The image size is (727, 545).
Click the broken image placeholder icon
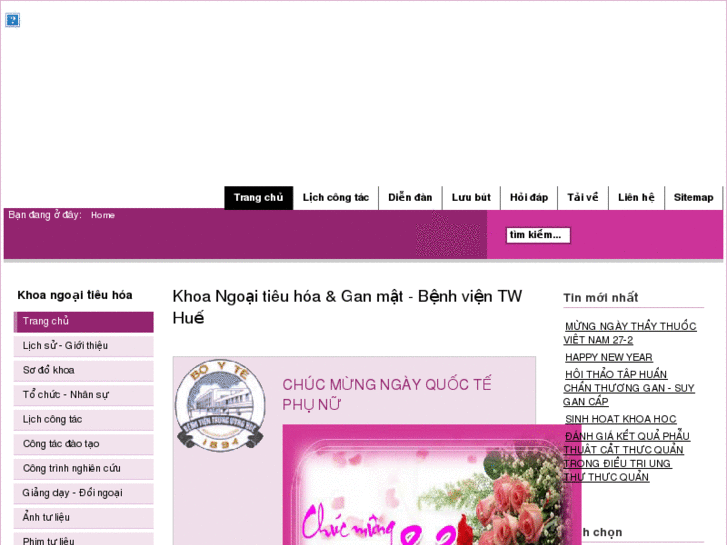click(13, 20)
